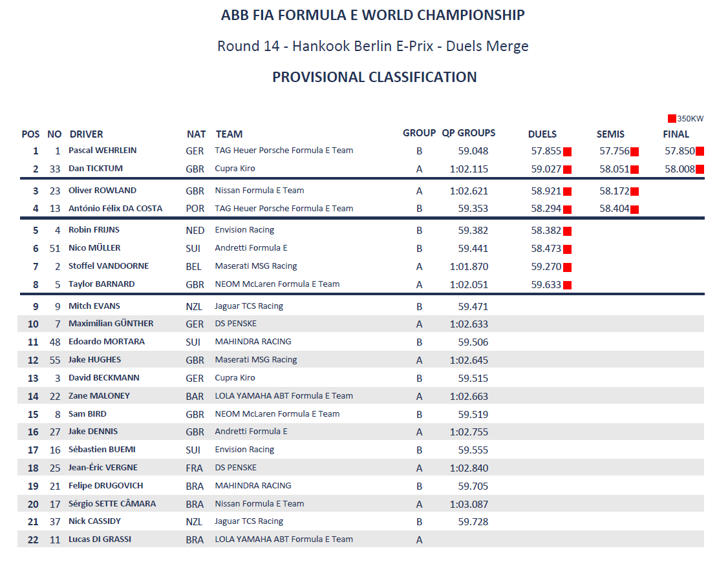Click the Cupra Kiro team for Dan Ticktum
The height and width of the screenshot is (564, 728).
pyautogui.click(x=235, y=169)
